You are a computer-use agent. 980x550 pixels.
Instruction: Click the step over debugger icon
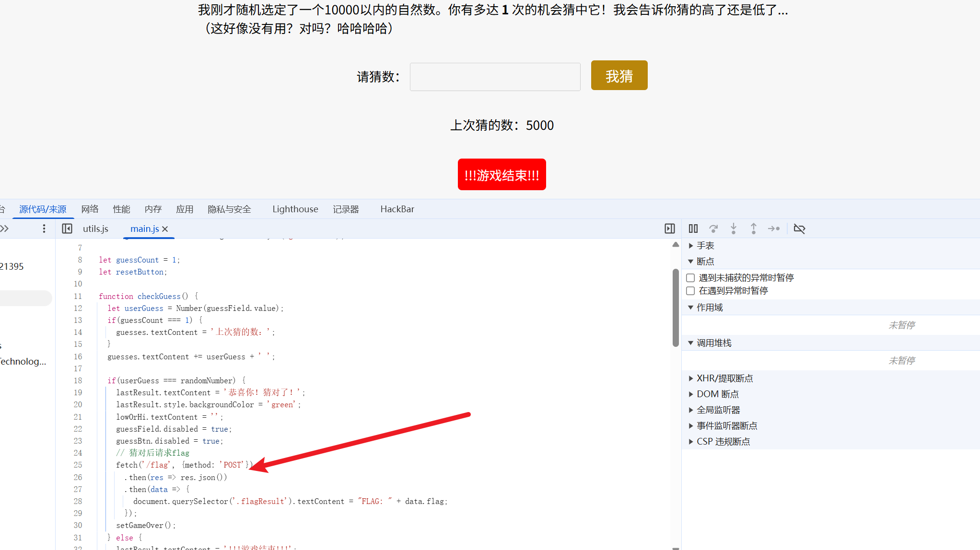click(713, 229)
